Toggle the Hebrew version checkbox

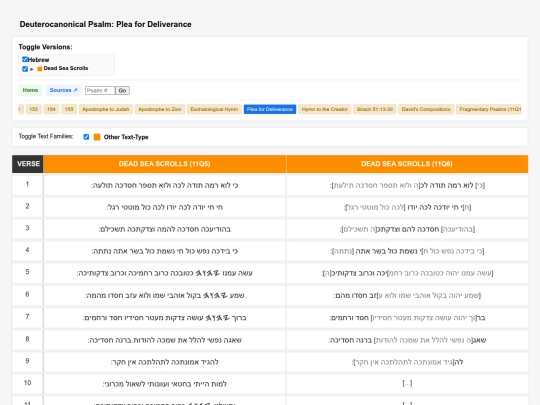25,59
